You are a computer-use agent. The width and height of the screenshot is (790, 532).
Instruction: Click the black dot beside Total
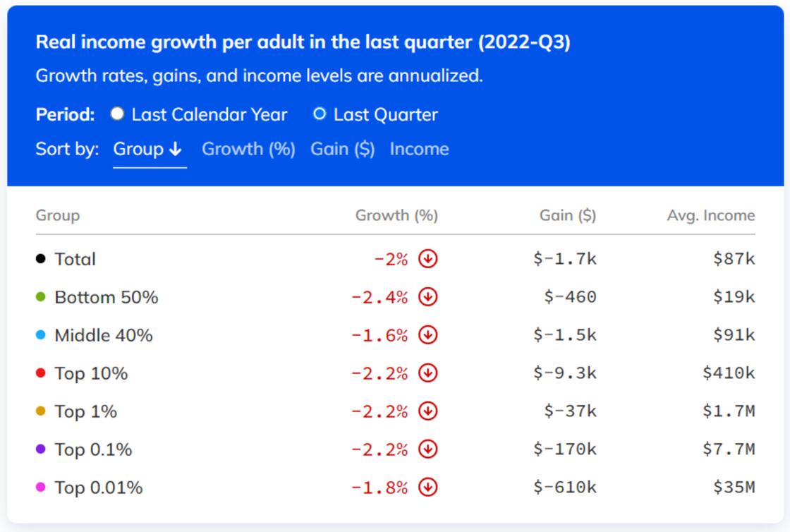(41, 259)
